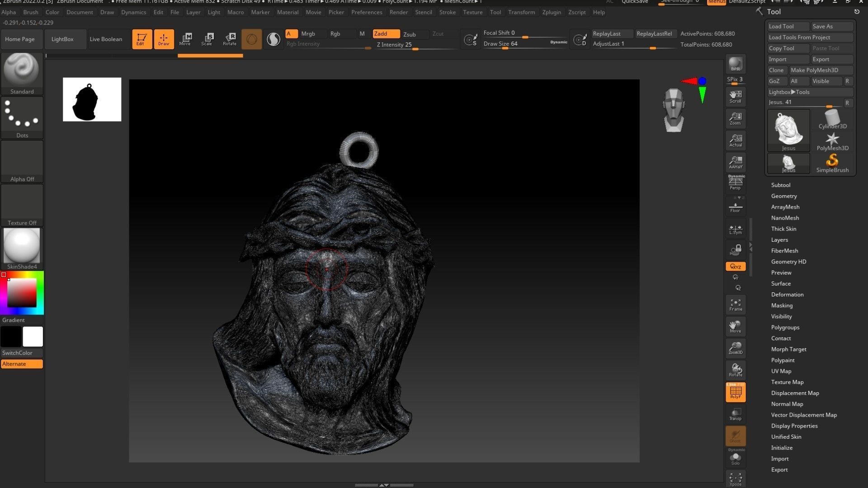Toggle XYZ rotation mode
Image resolution: width=868 pixels, height=488 pixels.
pyautogui.click(x=736, y=267)
